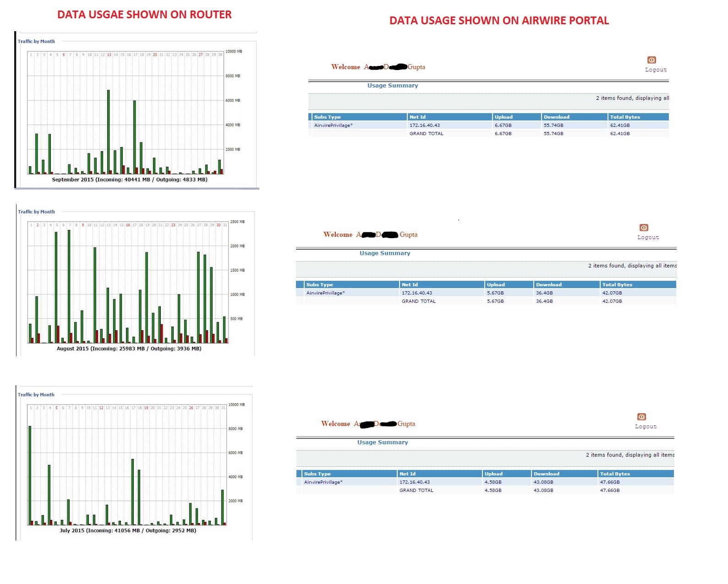Click the '42.07GB' cell in the AirwirePrivilage row
728x584 pixels.
pos(612,293)
